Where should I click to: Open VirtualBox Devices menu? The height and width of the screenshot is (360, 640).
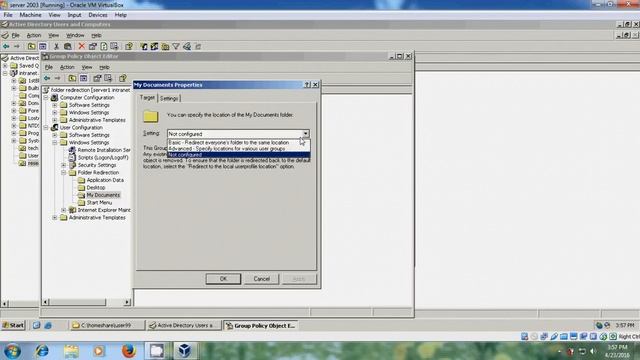pyautogui.click(x=98, y=15)
